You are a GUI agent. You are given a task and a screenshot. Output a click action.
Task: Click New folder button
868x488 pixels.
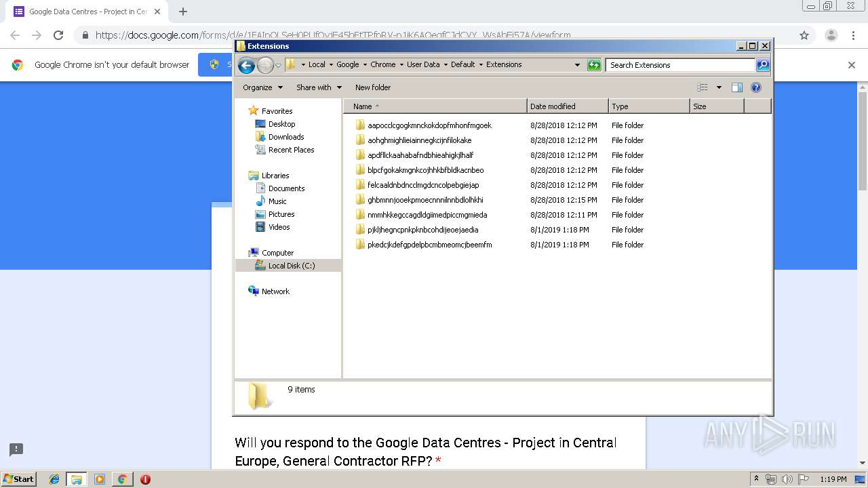373,87
